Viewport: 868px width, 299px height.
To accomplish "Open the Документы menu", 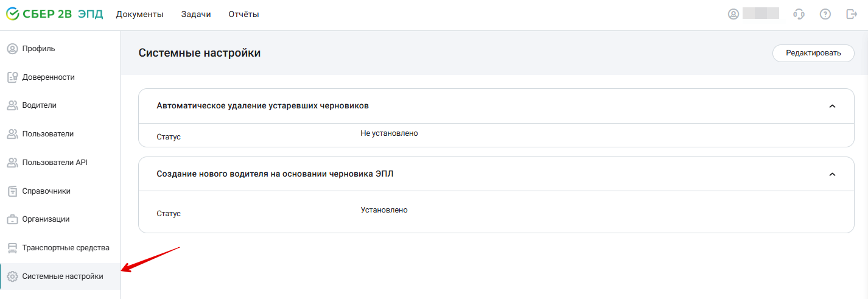I will pos(140,15).
